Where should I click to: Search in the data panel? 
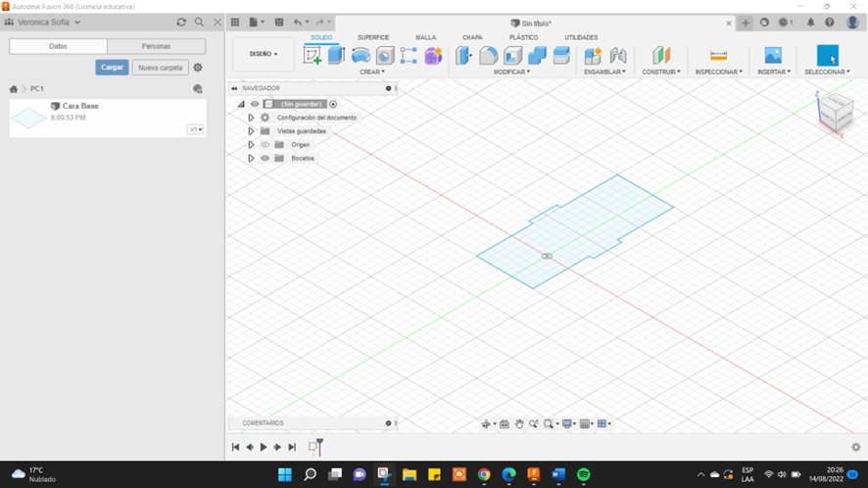tap(199, 23)
